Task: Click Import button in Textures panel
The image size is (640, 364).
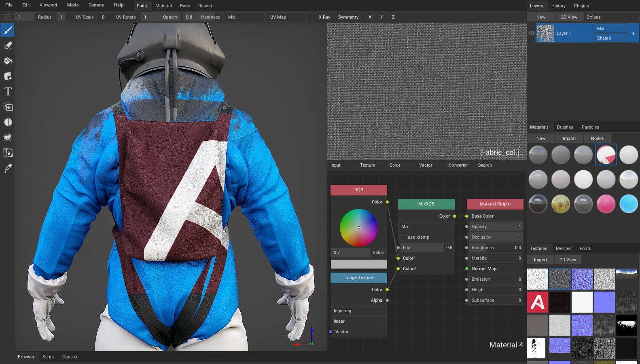Action: click(540, 260)
